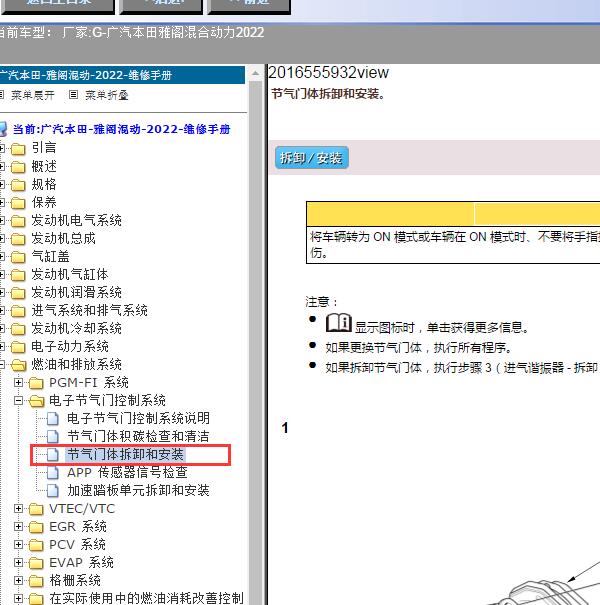Click the VTEC/VTC folder icon
The image size is (600, 605).
point(36,509)
